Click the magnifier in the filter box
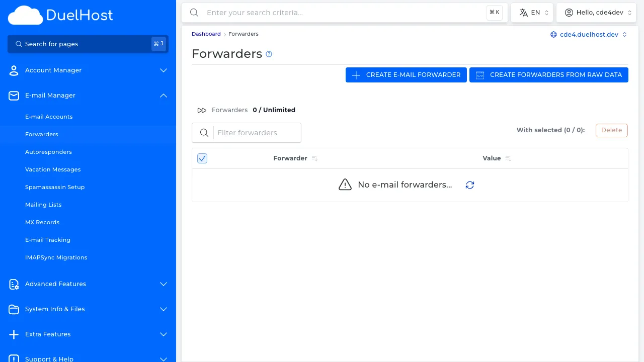 204,133
